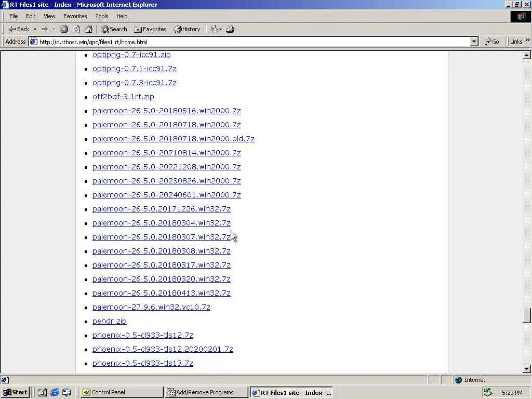Click the system tray network icon
532x399 pixels.
tap(488, 392)
